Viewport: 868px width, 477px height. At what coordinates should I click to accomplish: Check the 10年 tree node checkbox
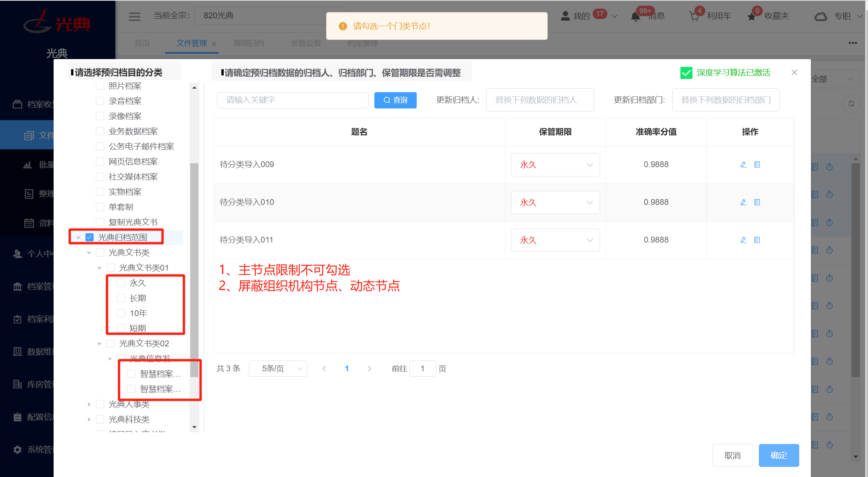click(x=121, y=313)
